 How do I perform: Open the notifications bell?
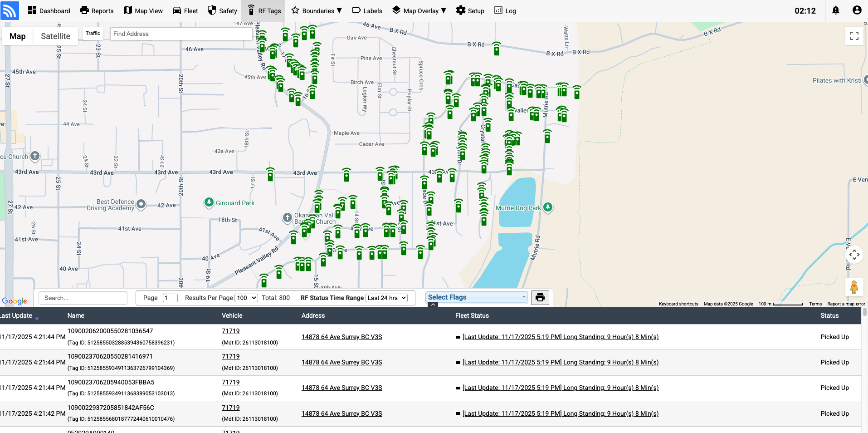coord(836,10)
